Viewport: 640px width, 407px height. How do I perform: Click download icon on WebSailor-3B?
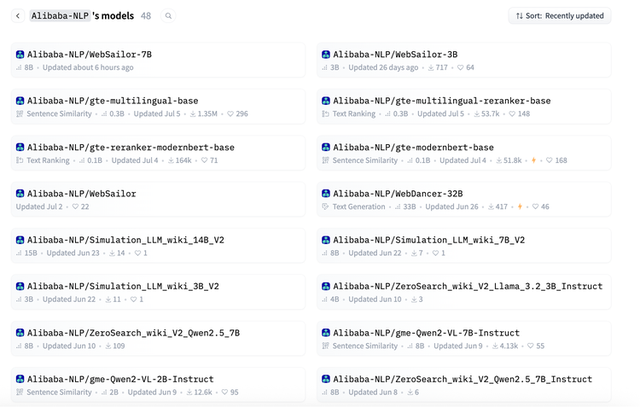point(431,67)
